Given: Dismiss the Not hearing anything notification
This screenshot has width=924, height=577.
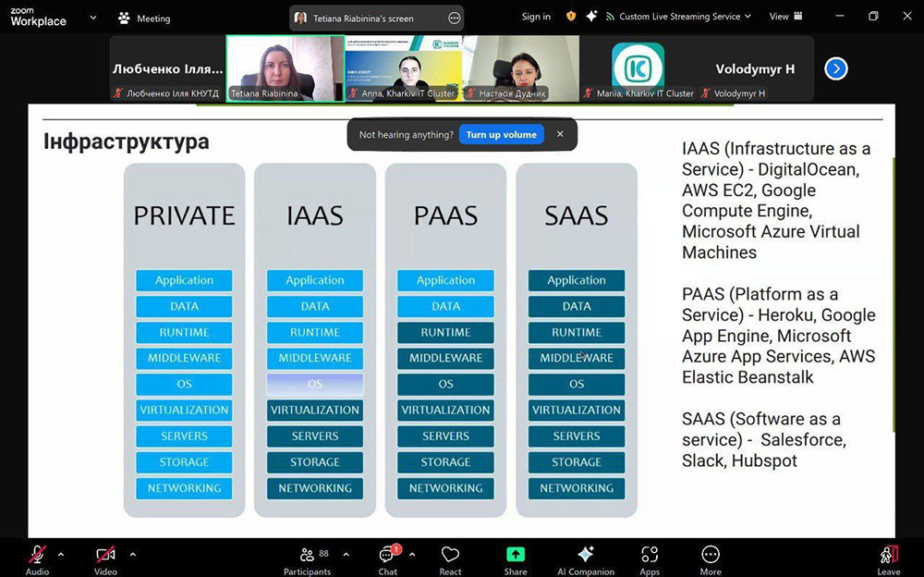Looking at the screenshot, I should click(x=560, y=134).
